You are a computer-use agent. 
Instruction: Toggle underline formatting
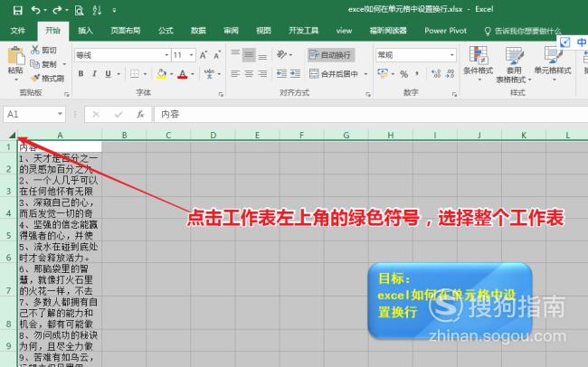108,74
